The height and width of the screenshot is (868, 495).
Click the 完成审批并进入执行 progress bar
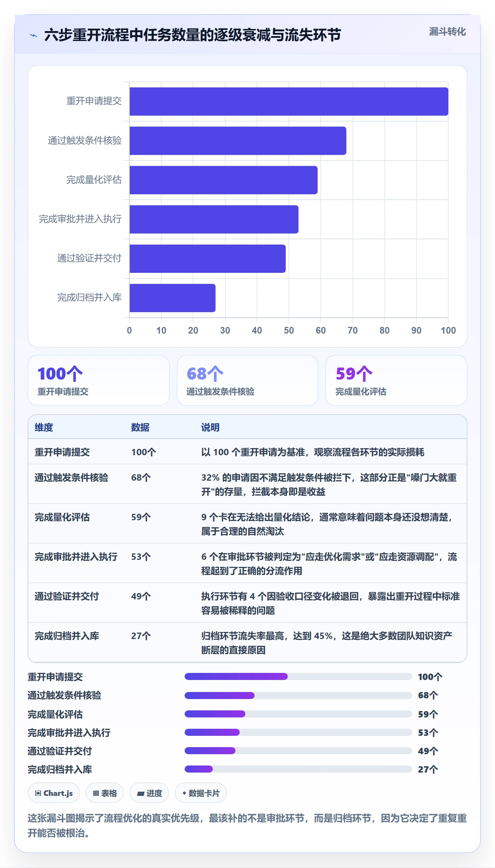[298, 732]
